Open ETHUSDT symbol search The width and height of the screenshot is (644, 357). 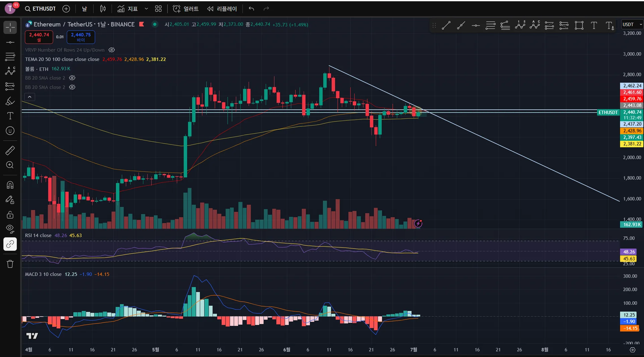[x=41, y=9]
